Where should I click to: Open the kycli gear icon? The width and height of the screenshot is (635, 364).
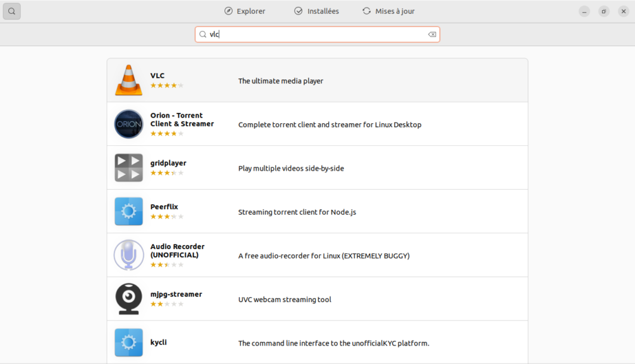[x=129, y=343]
